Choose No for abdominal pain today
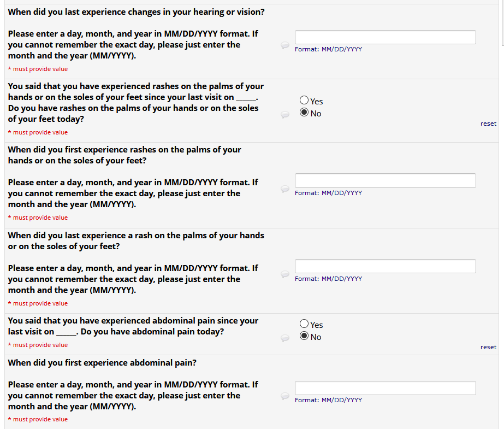The height and width of the screenshot is (429, 504). [x=304, y=336]
